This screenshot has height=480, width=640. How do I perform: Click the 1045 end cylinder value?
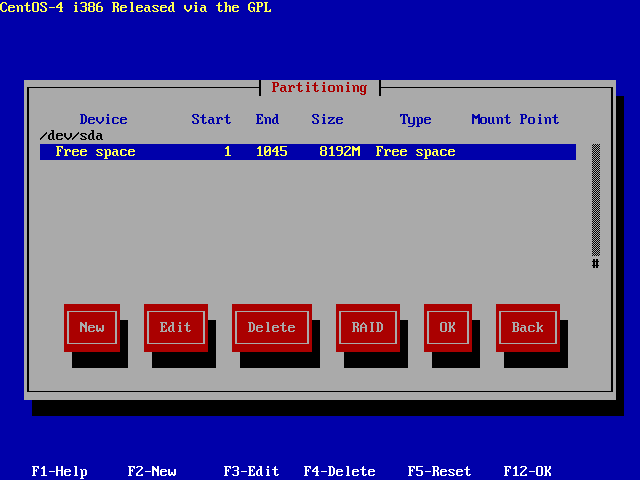point(271,151)
